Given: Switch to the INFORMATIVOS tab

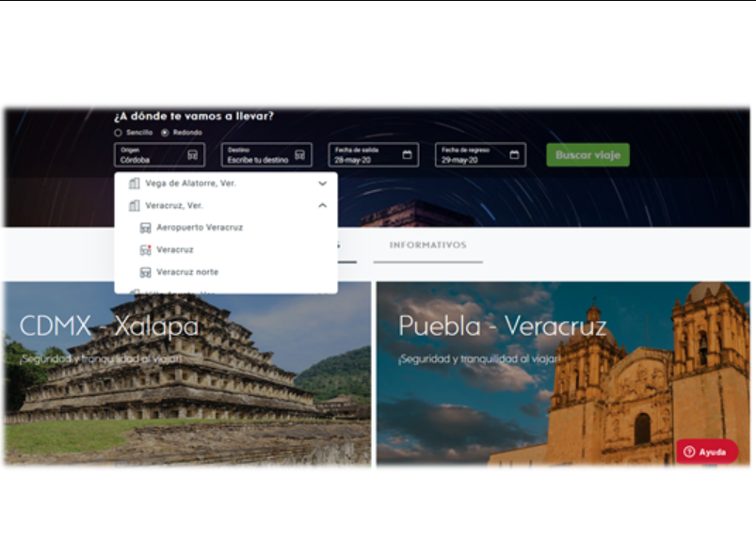Looking at the screenshot, I should [428, 246].
